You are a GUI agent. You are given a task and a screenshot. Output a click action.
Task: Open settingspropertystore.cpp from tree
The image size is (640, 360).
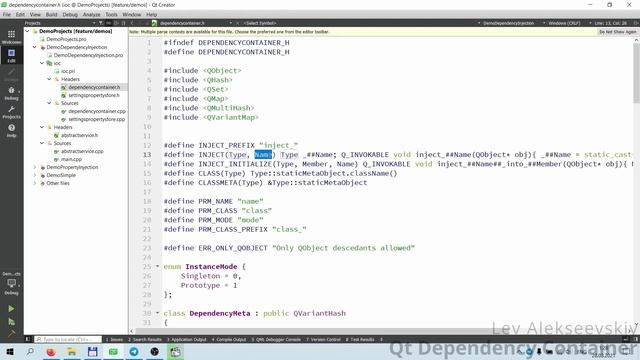(97, 119)
